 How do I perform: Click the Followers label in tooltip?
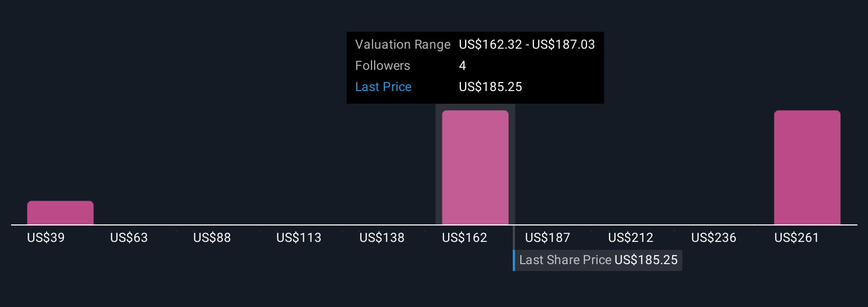383,66
